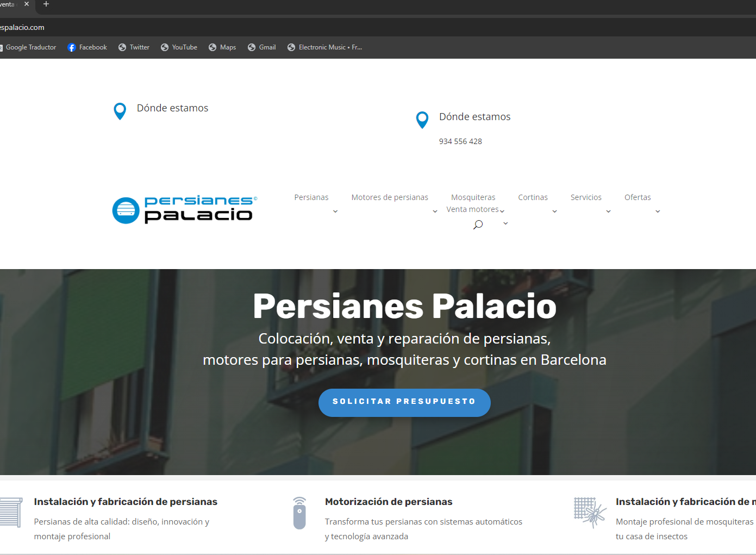Screen dimensions: 756x555
Task: Open the Venta motores menu
Action: 472,209
